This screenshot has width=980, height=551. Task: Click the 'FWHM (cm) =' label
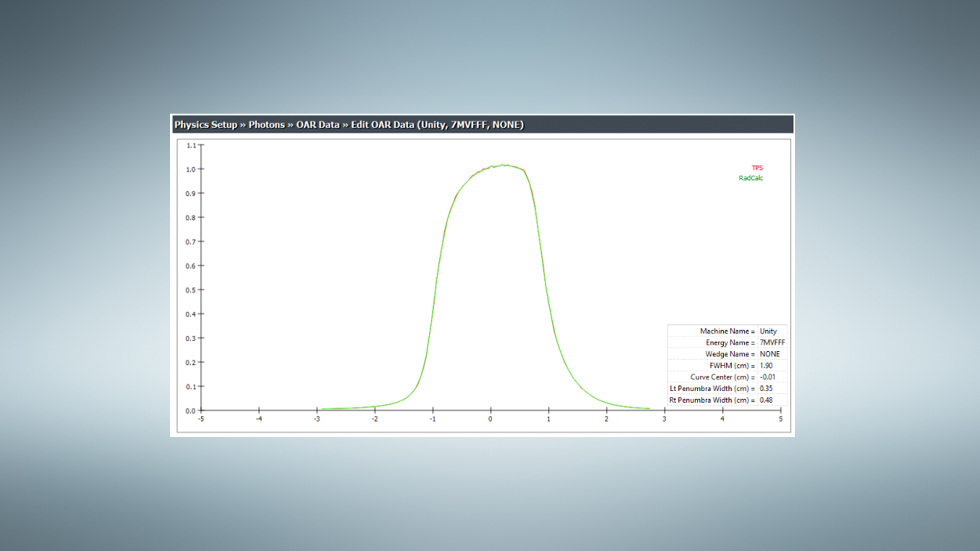732,366
